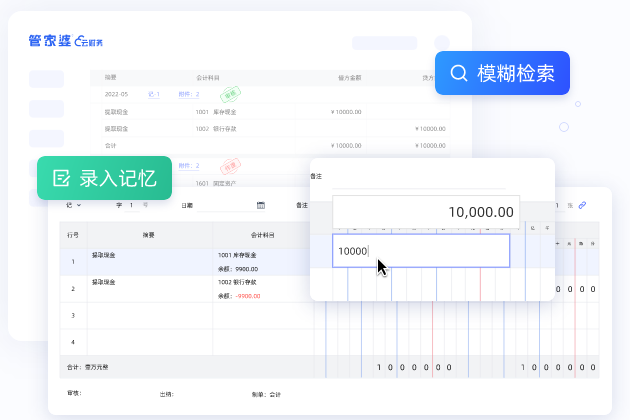Image resolution: width=630 pixels, height=420 pixels.
Task: Click the red -9900.00 balance text
Action: pos(248,296)
